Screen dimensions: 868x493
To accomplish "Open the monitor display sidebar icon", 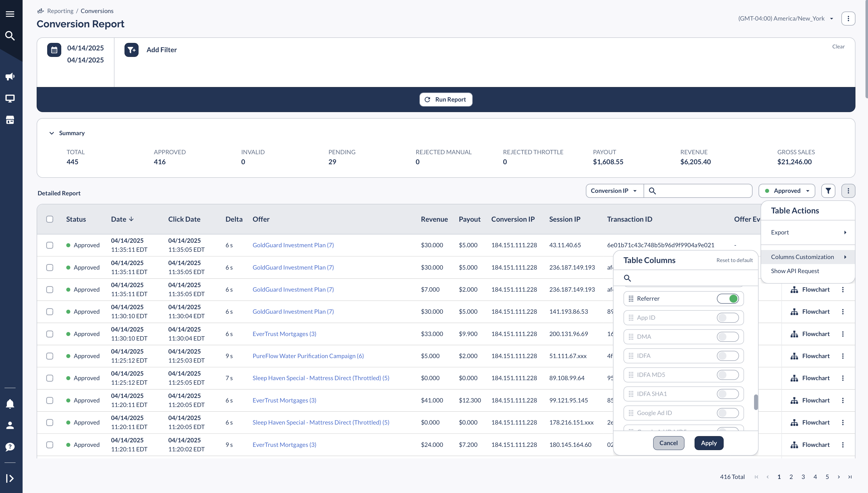I will point(10,99).
